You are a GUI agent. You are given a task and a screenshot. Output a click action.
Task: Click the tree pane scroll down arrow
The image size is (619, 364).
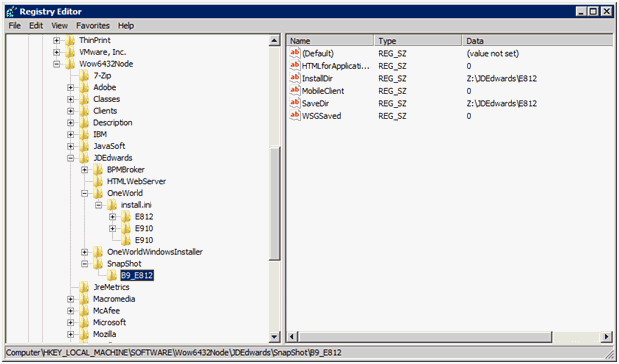coord(274,337)
